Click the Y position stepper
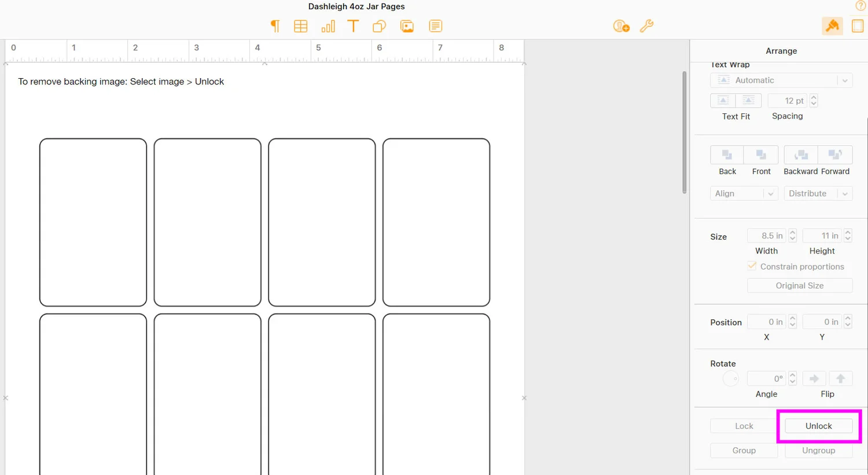This screenshot has width=868, height=475. [x=848, y=322]
